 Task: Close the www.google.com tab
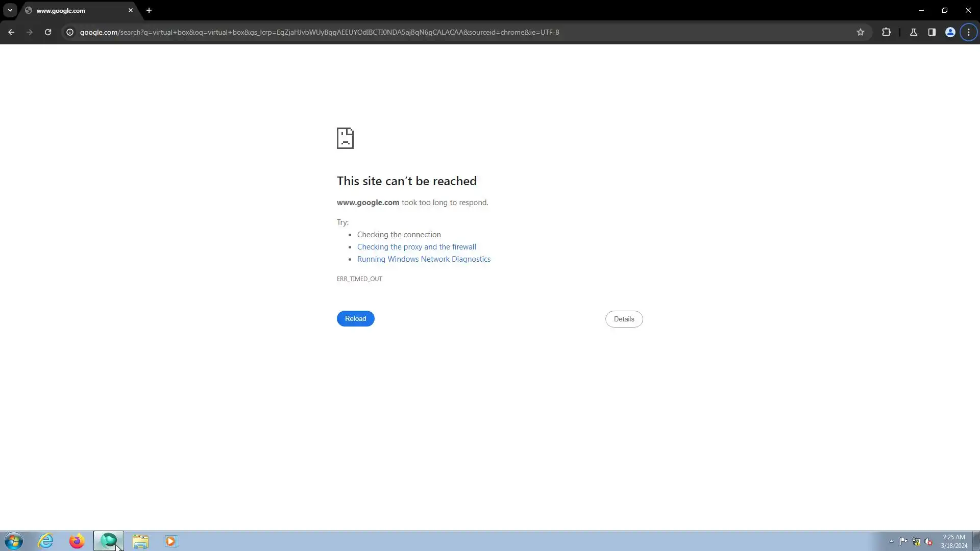click(131, 10)
